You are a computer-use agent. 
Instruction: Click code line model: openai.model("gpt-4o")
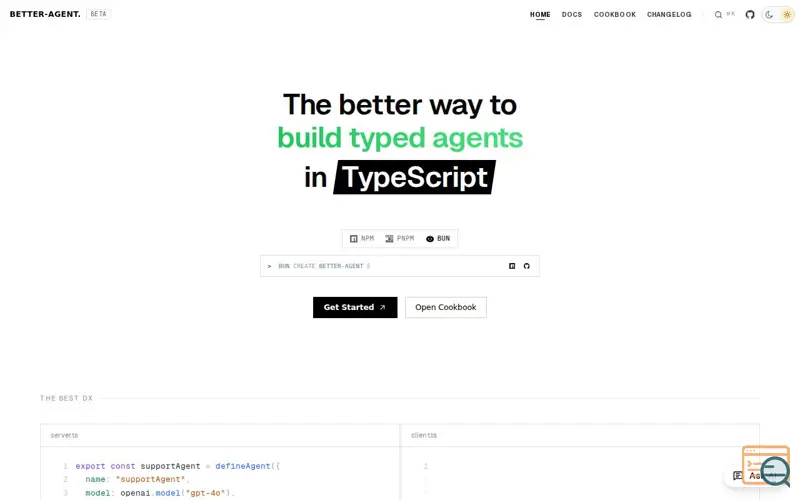tap(160, 493)
